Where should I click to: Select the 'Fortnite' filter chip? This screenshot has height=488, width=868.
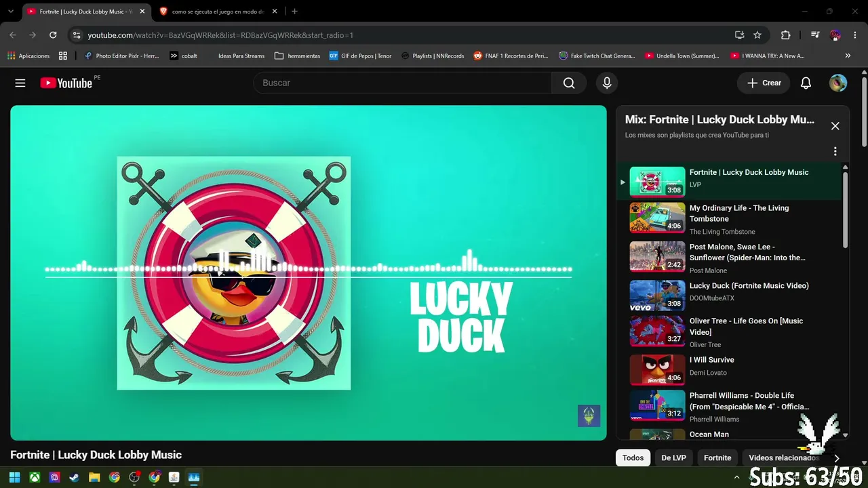point(717,458)
